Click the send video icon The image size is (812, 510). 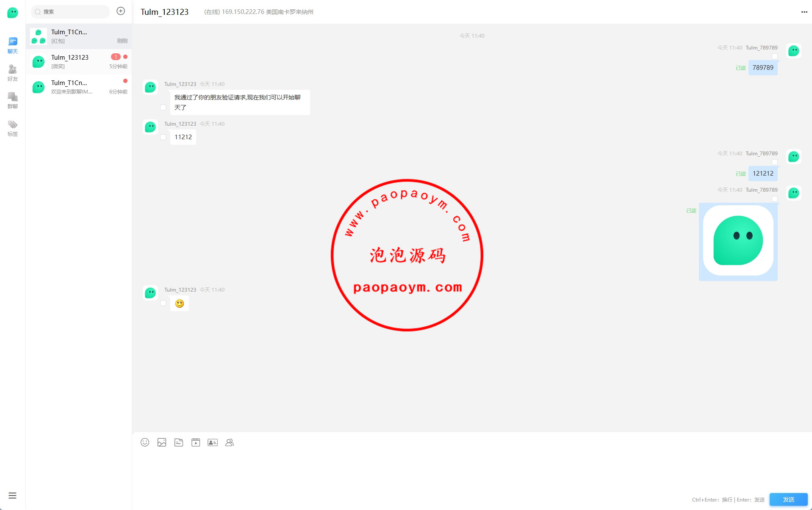click(x=196, y=442)
